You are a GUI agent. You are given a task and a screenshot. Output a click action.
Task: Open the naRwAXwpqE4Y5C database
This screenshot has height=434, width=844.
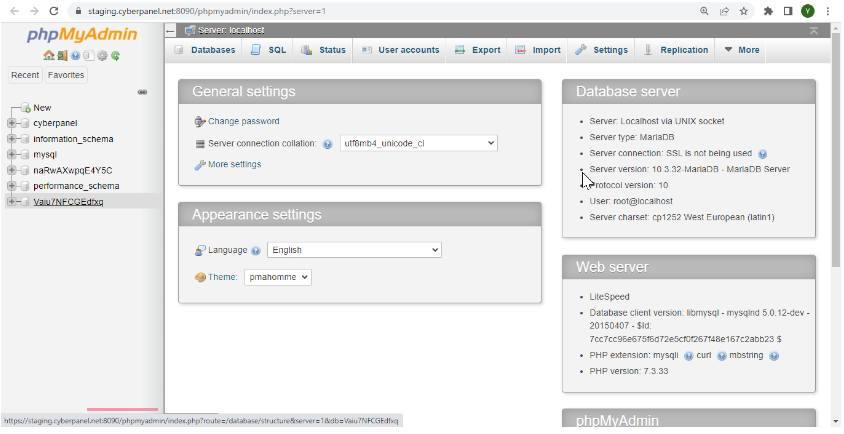(73, 171)
